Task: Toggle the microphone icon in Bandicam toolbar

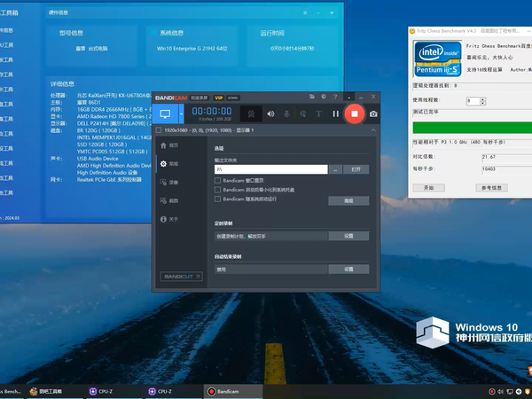Action: [286, 114]
